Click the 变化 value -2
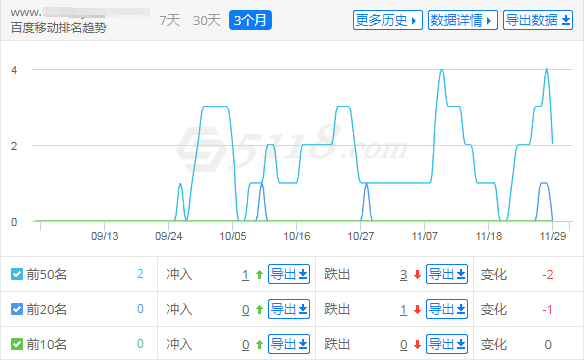 click(548, 275)
